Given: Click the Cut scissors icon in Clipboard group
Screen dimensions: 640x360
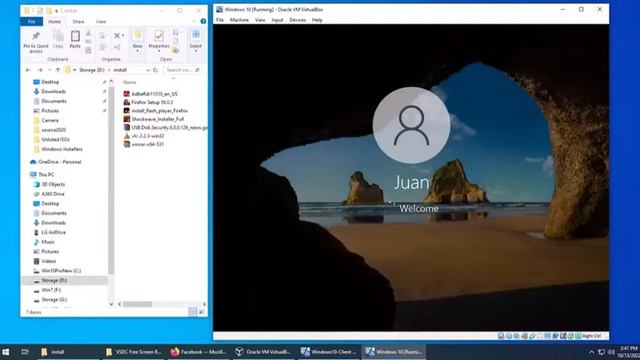Looking at the screenshot, I should coord(88,33).
